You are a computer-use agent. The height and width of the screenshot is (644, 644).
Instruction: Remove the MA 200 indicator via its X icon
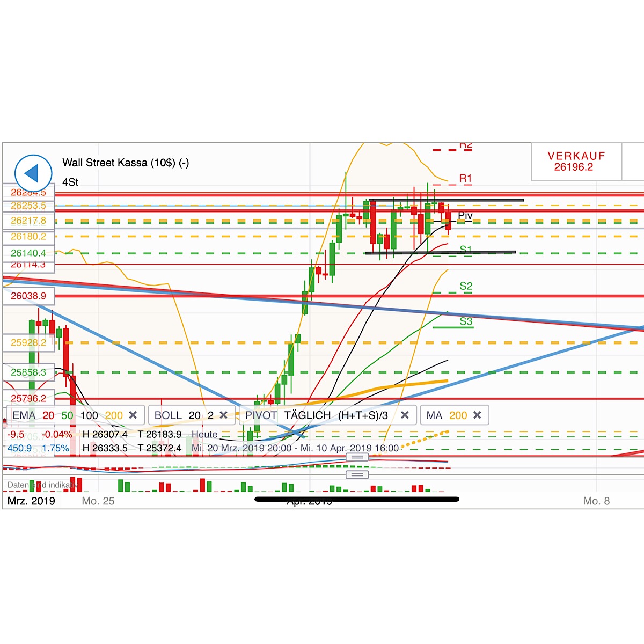tap(477, 415)
